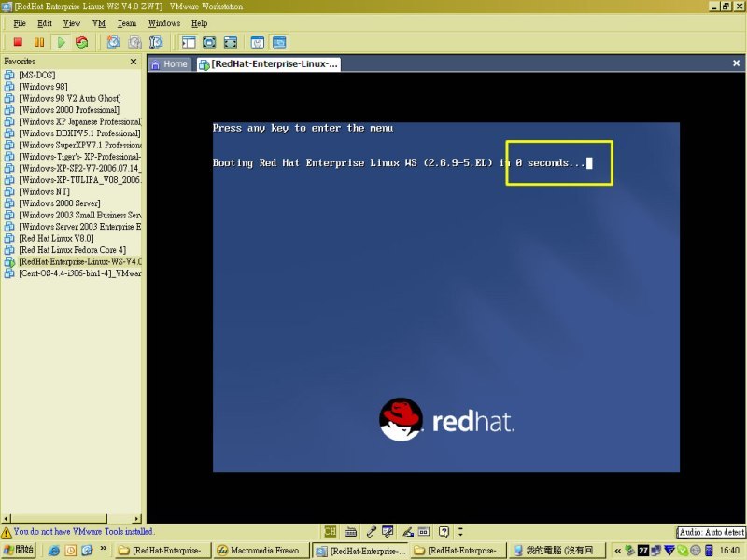This screenshot has width=747, height=560.
Task: Open language bar help icon
Action: [444, 531]
